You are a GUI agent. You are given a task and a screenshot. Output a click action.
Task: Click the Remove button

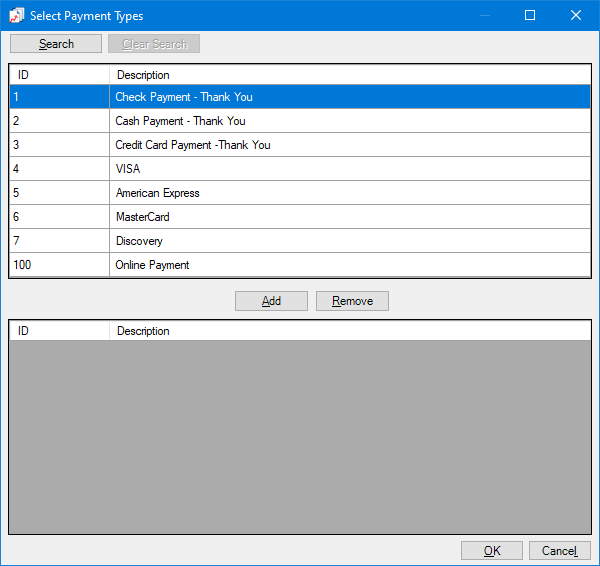[352, 301]
